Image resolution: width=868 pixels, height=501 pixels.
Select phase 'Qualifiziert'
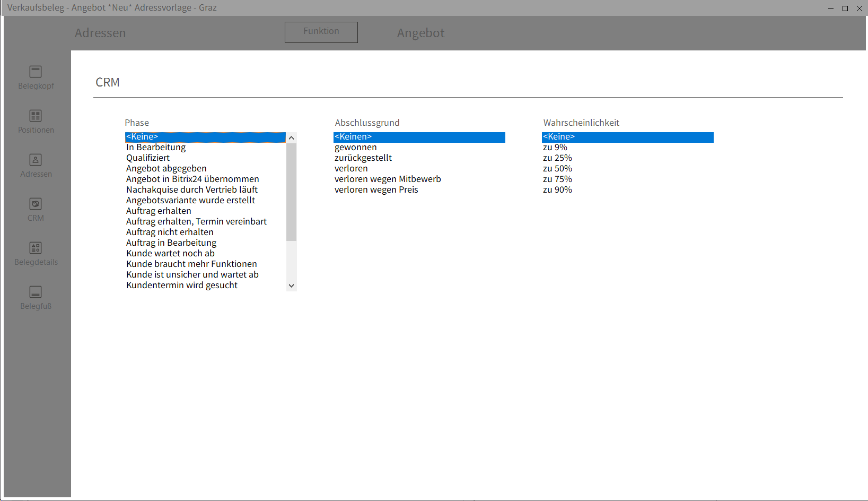click(205, 158)
